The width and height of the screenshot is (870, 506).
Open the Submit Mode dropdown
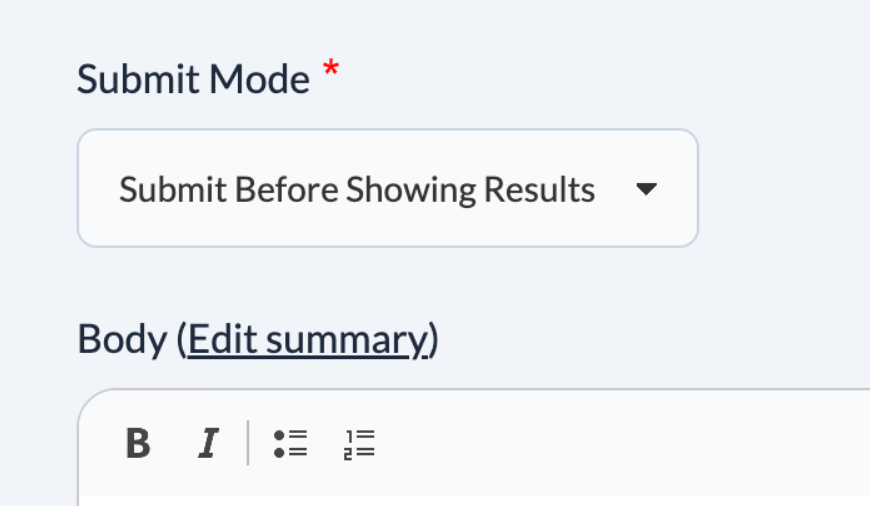pos(387,188)
